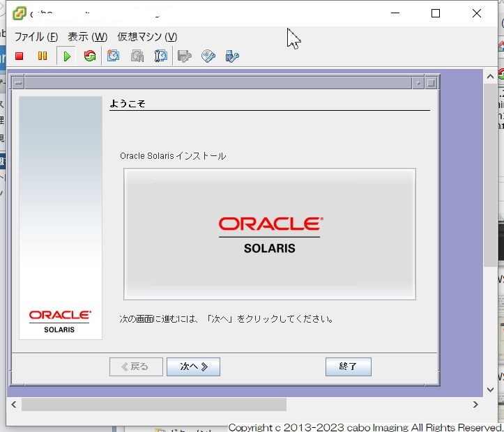Click the horizontal scrollbar right arrow
The height and width of the screenshot is (432, 504).
[475, 404]
